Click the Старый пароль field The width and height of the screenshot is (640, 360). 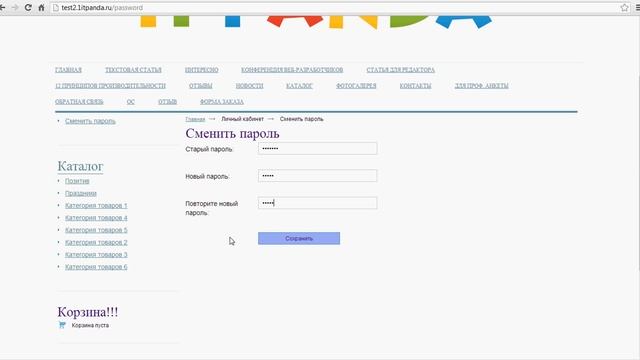point(318,149)
